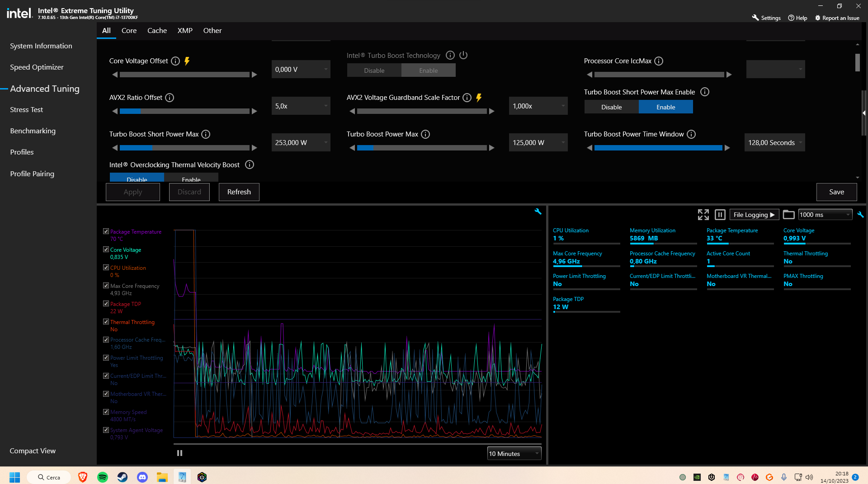Click the info icon next to Core Voltage Offset
This screenshot has height=484, width=868.
point(175,61)
